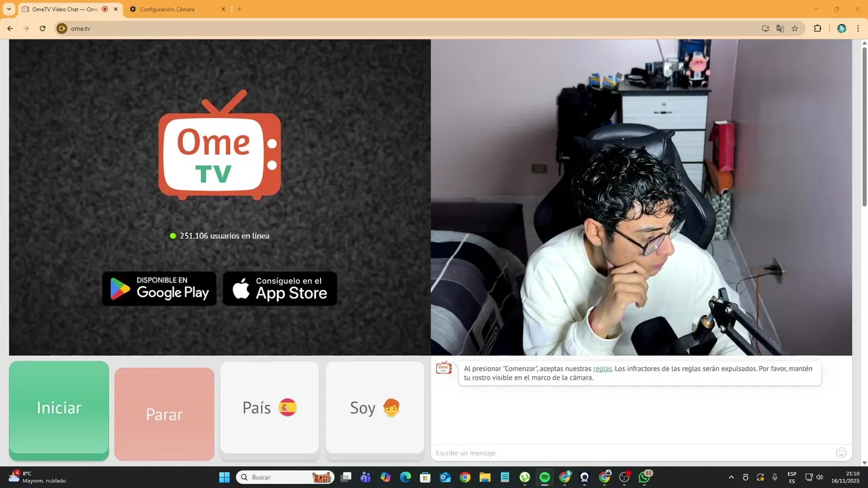Open the emoji picker smiley icon
868x488 pixels.
pyautogui.click(x=842, y=453)
